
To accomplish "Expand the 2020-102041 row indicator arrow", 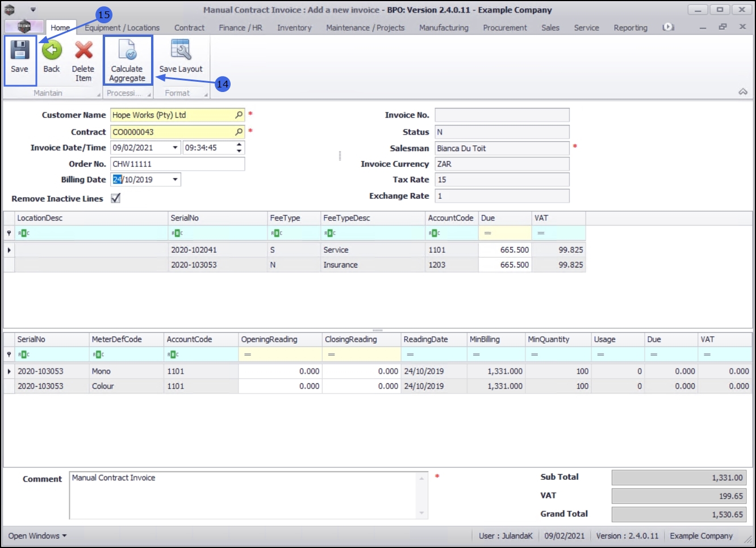I will click(9, 250).
